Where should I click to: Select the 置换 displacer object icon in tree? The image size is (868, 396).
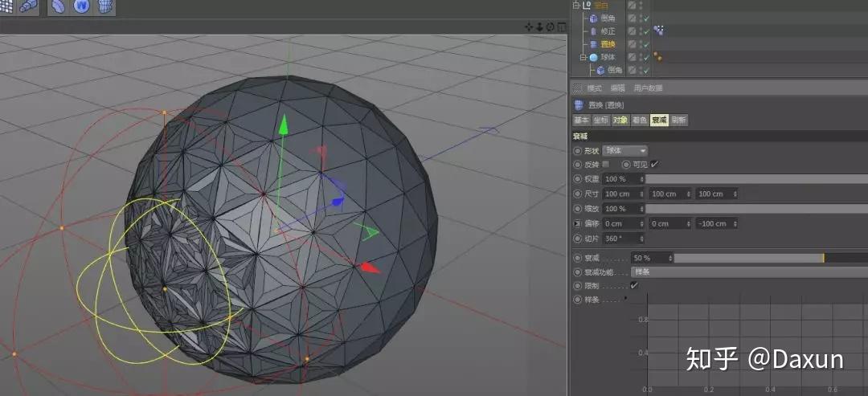[593, 44]
